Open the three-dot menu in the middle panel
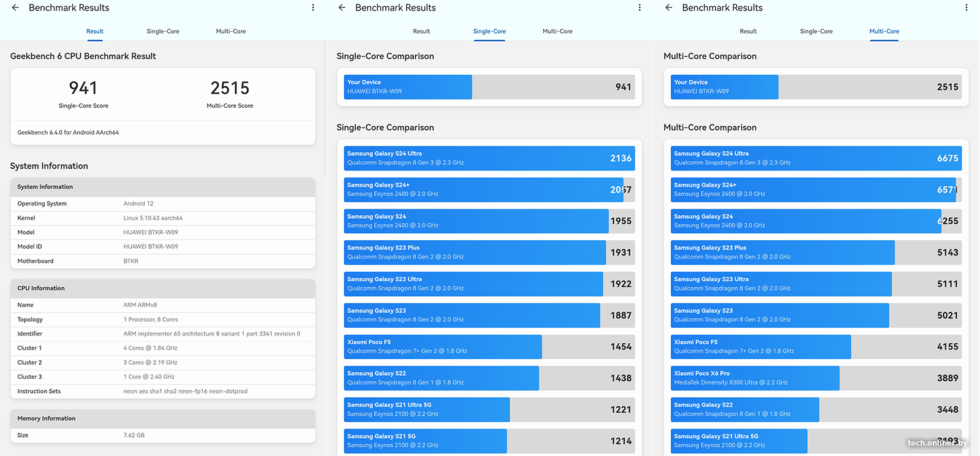 click(639, 8)
